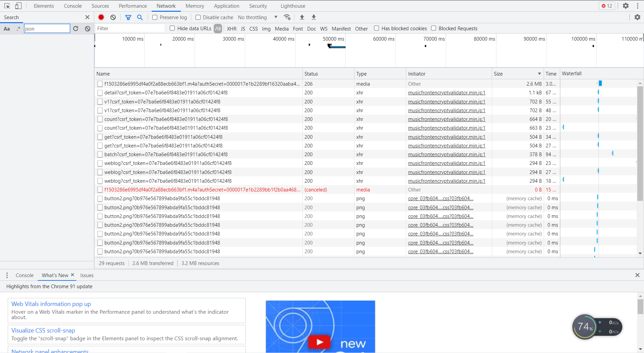Open the drawer three-dot menu
The image size is (644, 353).
tap(7, 275)
